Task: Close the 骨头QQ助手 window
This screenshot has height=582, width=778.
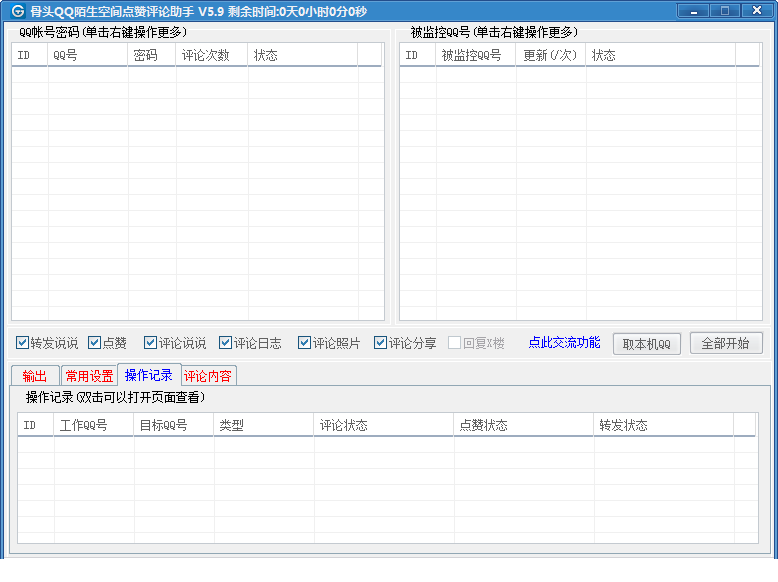Action: [757, 10]
